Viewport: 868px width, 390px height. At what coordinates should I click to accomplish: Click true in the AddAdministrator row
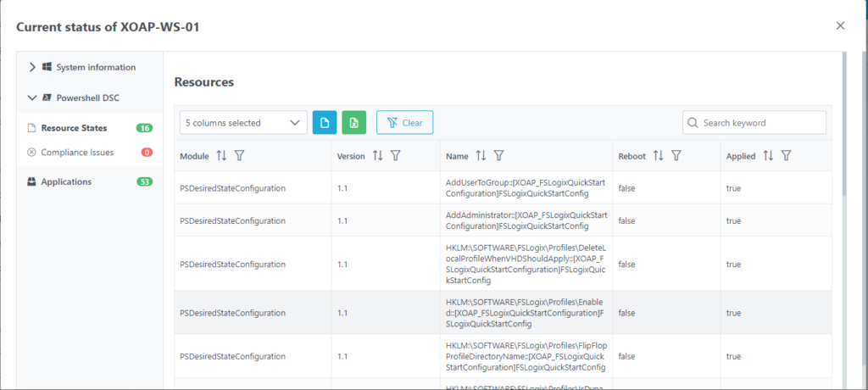pos(733,220)
